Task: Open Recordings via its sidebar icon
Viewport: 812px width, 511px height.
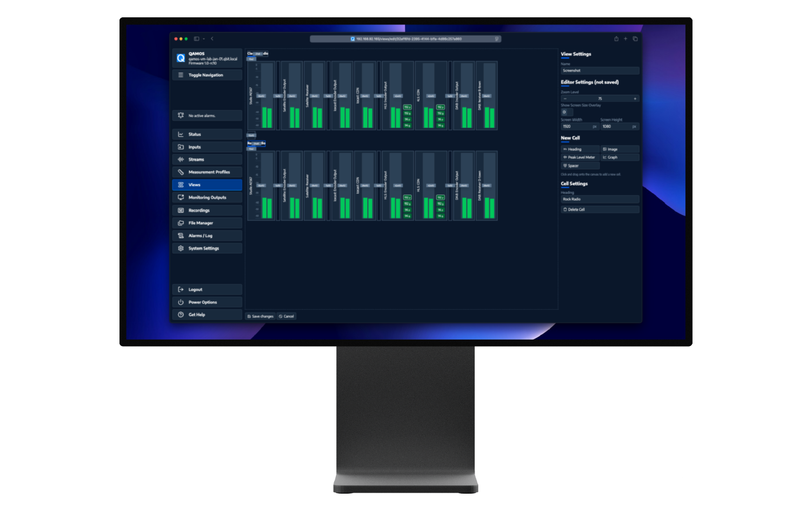Action: (181, 210)
